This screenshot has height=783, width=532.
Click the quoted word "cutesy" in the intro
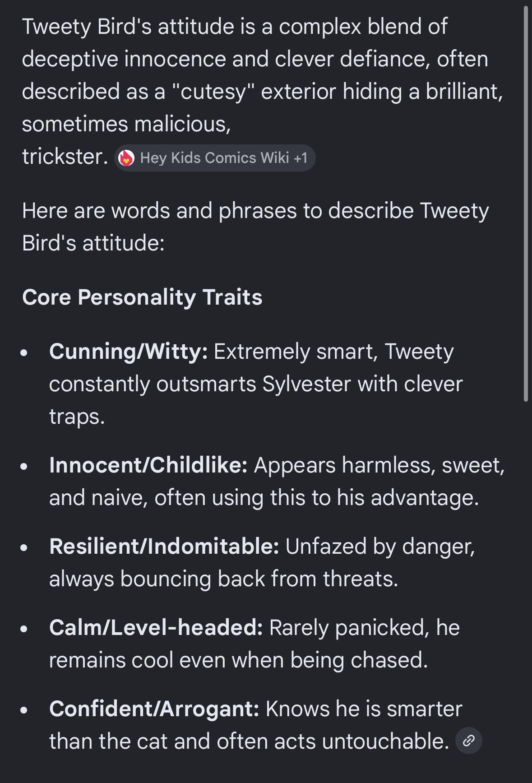tap(213, 92)
